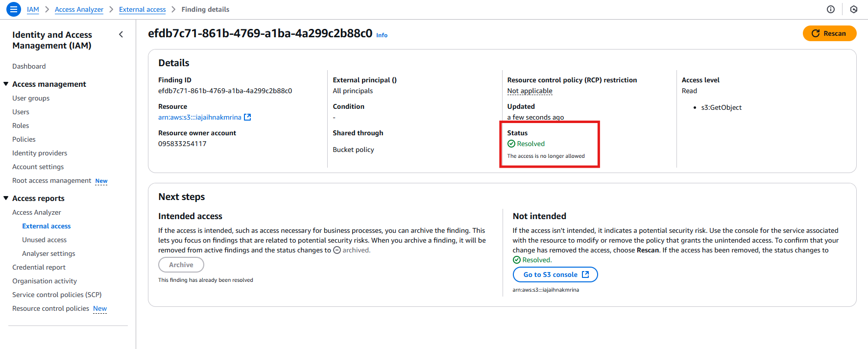Click the disabled Archive button

(x=181, y=265)
